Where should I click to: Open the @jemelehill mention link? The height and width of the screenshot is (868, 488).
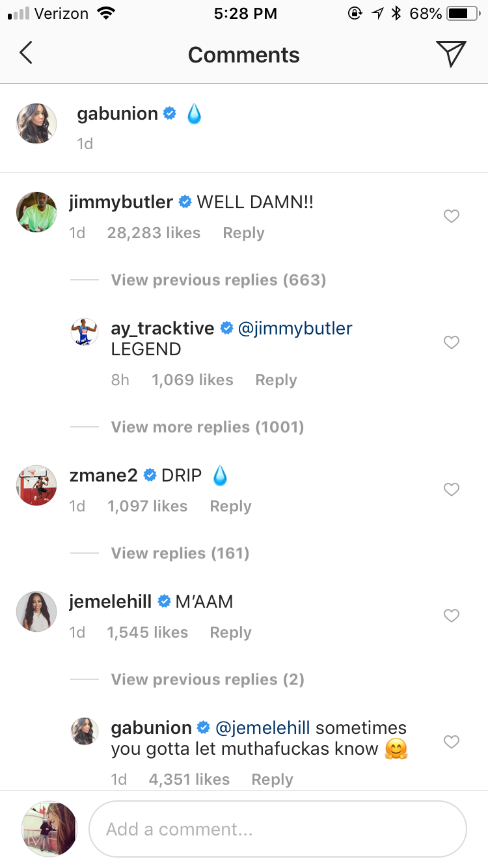262,727
